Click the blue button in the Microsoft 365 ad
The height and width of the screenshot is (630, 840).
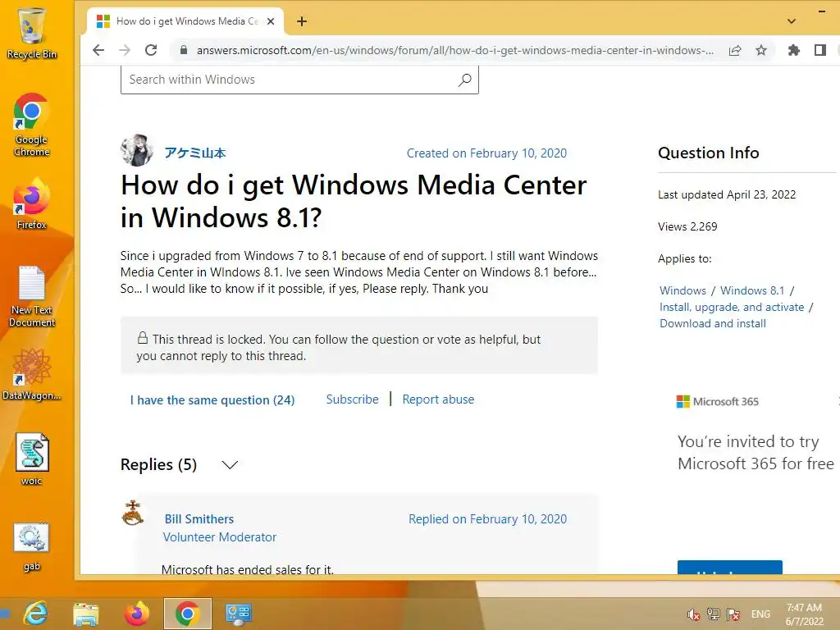(729, 568)
